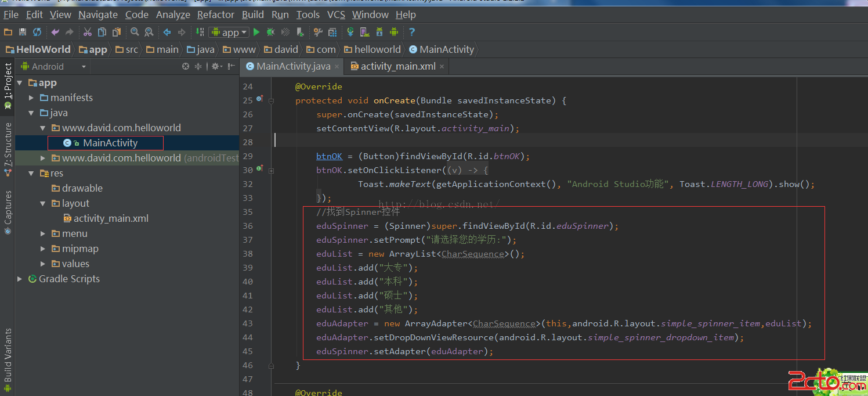Select activity_main.xml in the layout folder
This screenshot has width=868, height=396.
pyautogui.click(x=110, y=219)
